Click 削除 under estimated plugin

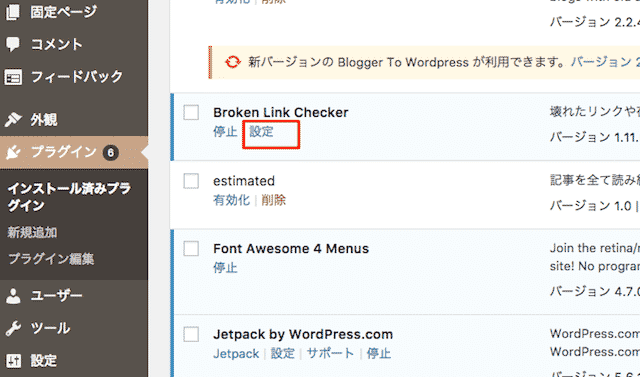pyautogui.click(x=273, y=200)
